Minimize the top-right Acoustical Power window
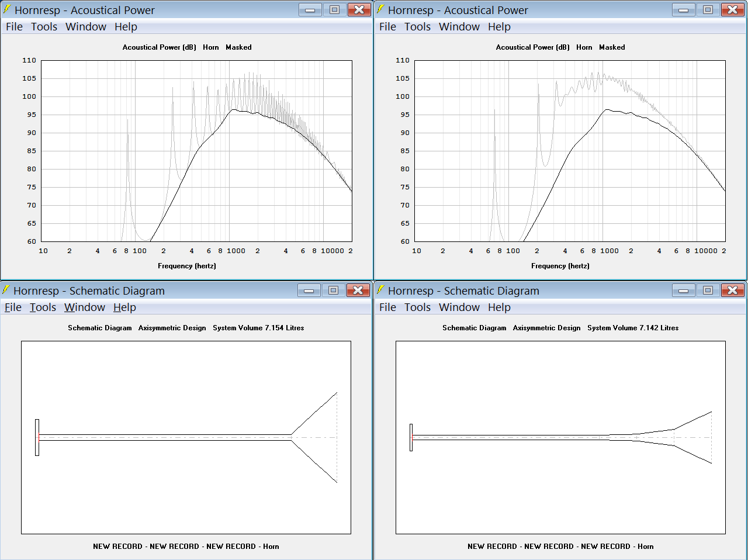This screenshot has width=748, height=560. pyautogui.click(x=684, y=9)
